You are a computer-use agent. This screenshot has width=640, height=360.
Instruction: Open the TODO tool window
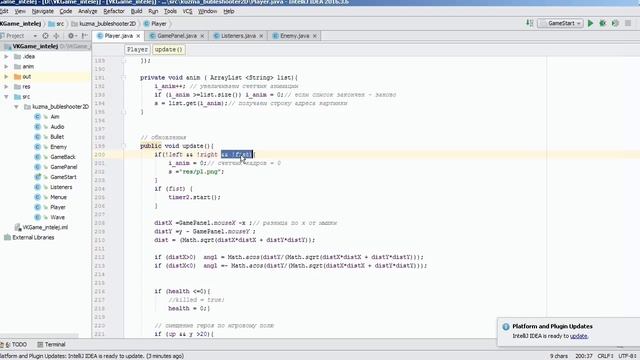16,344
